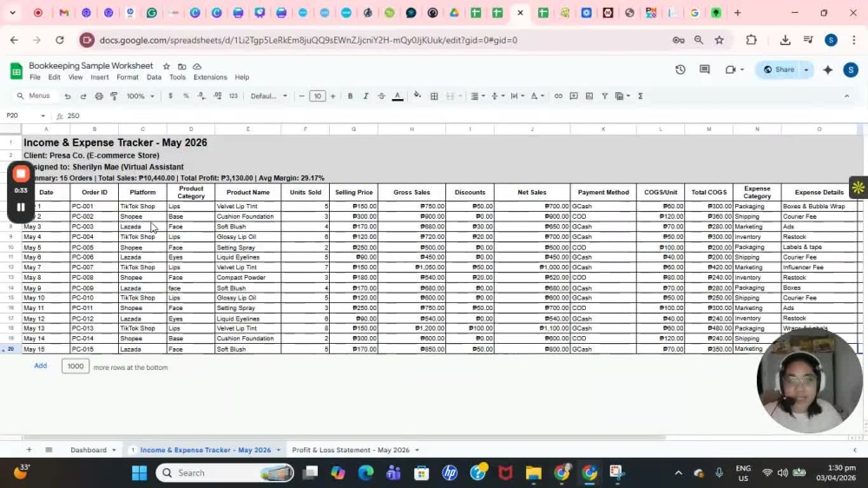Click the Move to folder icon
The height and width of the screenshot is (488, 868).
click(x=181, y=67)
